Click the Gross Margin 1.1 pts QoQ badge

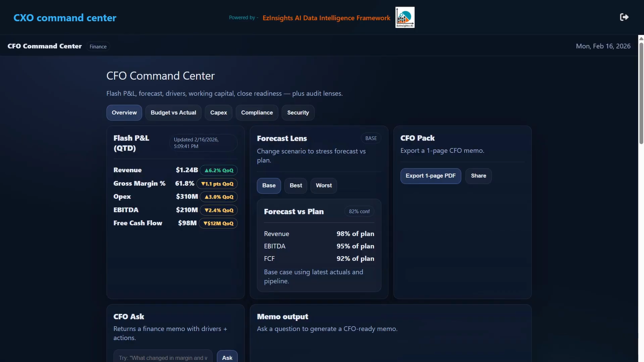[x=217, y=184]
